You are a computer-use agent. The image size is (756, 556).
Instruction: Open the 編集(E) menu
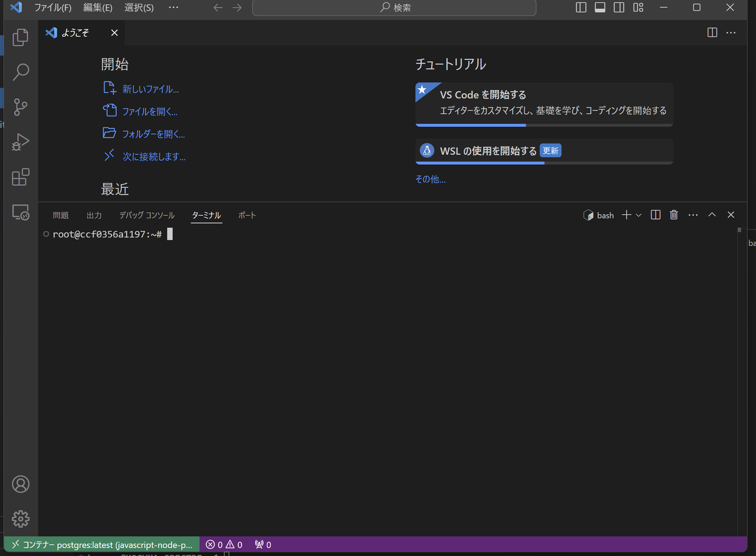point(98,7)
